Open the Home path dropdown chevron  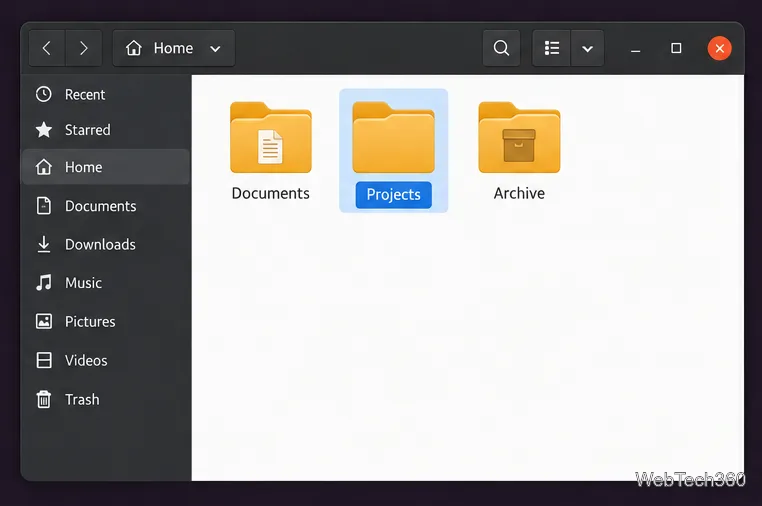pyautogui.click(x=215, y=49)
